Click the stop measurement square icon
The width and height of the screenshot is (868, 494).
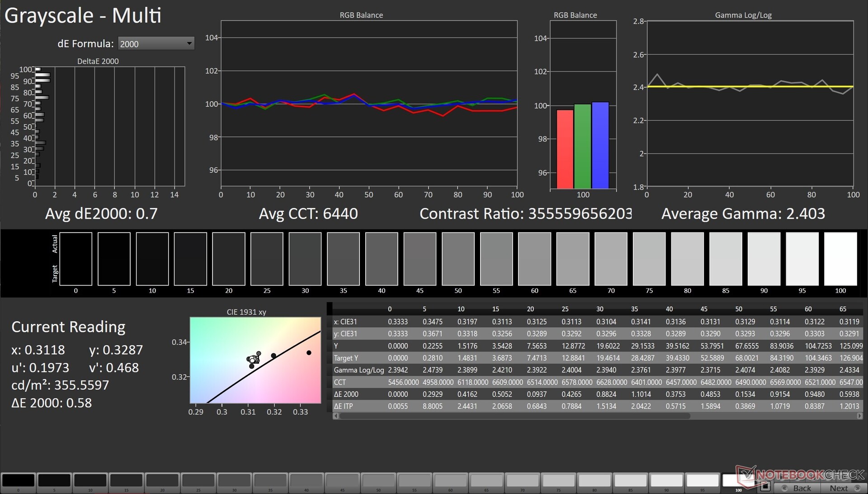[765, 487]
